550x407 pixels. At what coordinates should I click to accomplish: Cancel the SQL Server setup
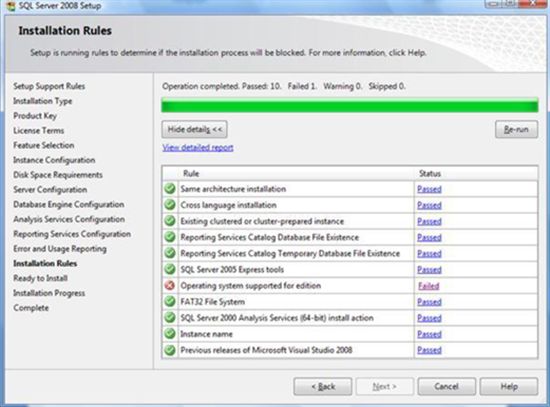pyautogui.click(x=447, y=387)
